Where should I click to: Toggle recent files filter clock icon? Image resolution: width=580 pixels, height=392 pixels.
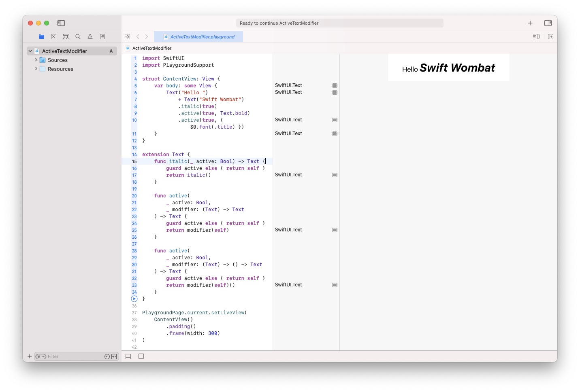107,356
